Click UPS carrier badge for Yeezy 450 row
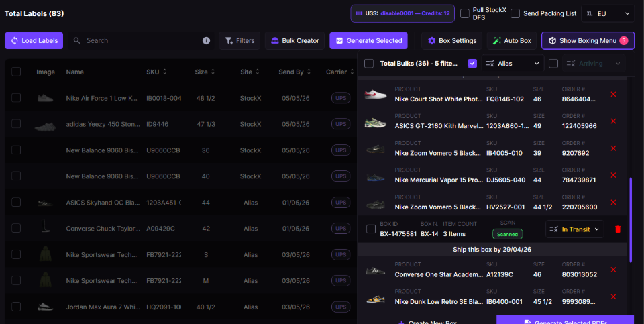The image size is (644, 324). pyautogui.click(x=341, y=123)
